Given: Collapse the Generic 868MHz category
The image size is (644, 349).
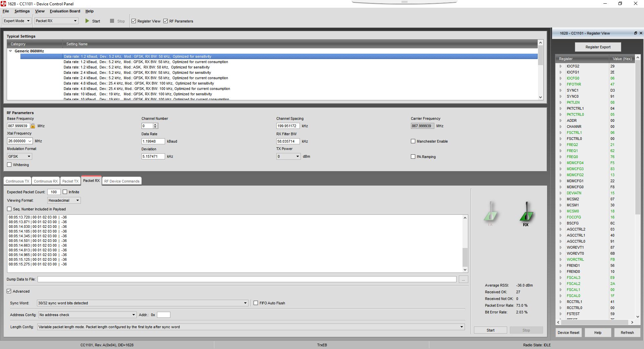Looking at the screenshot, I should (x=10, y=51).
